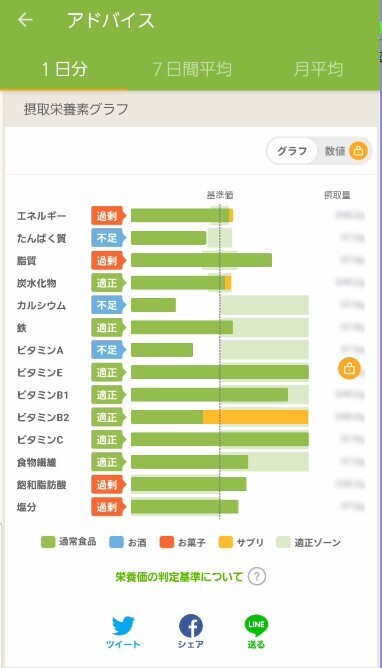Open the 栄養価の判定基準について link
The image size is (382, 668).
click(179, 577)
